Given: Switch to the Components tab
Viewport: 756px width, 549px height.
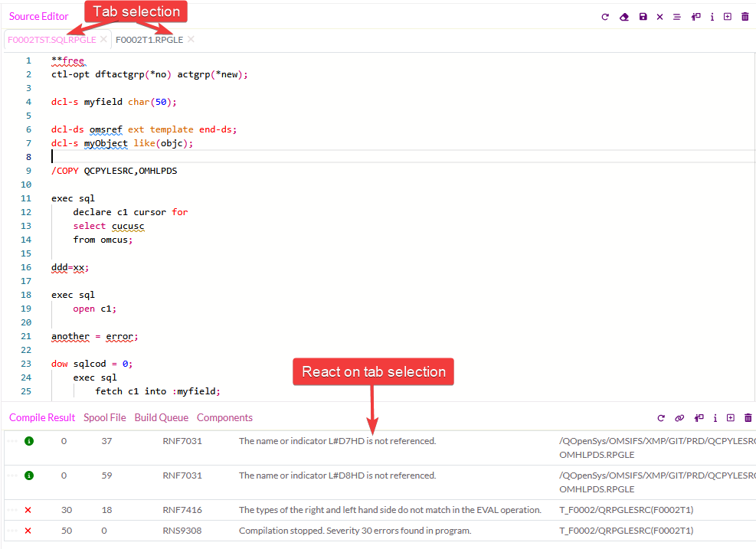Looking at the screenshot, I should (224, 418).
